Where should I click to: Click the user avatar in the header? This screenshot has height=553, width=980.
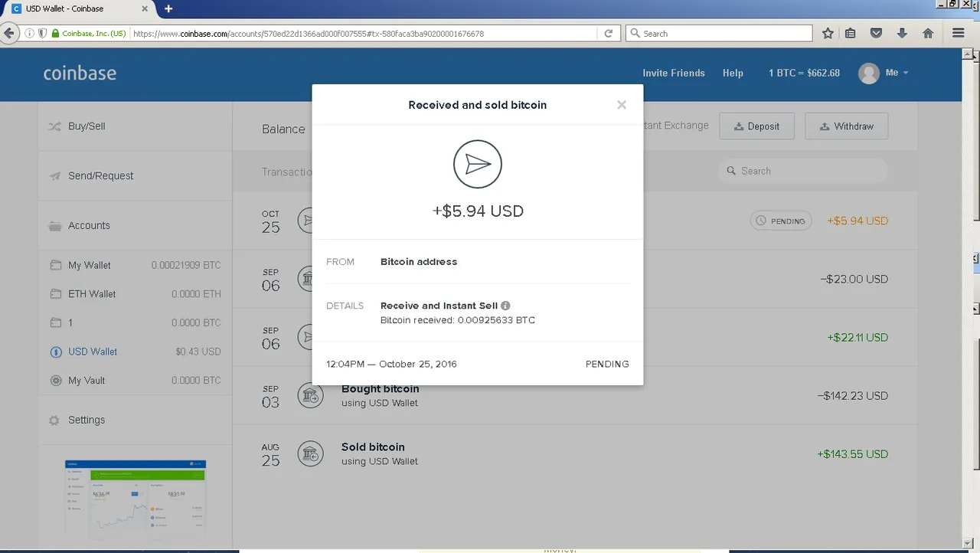pyautogui.click(x=868, y=73)
